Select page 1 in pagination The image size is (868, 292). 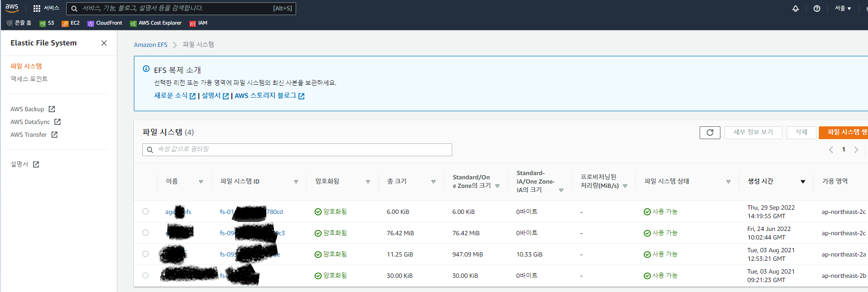[843, 150]
